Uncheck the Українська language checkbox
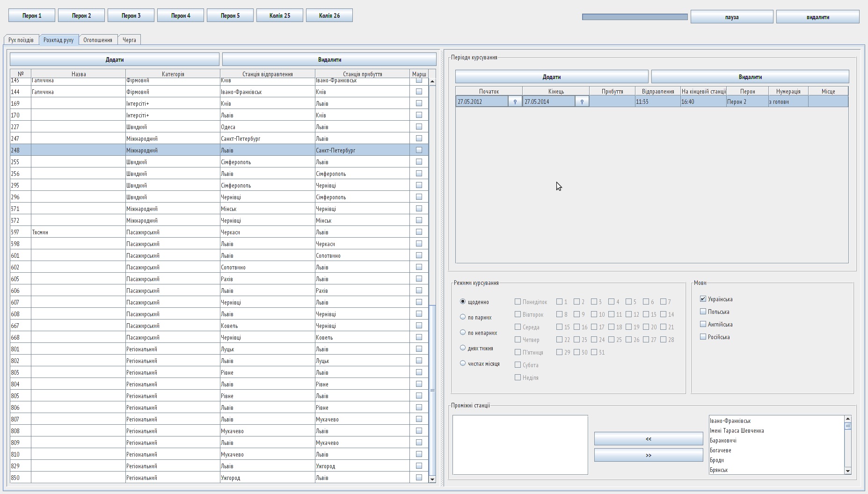Screen dimensions: 868x494 pyautogui.click(x=703, y=298)
